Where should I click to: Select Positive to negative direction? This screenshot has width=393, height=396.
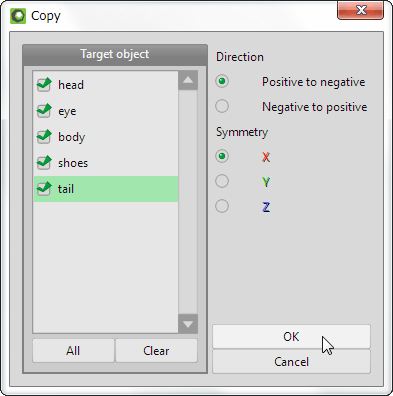(222, 81)
